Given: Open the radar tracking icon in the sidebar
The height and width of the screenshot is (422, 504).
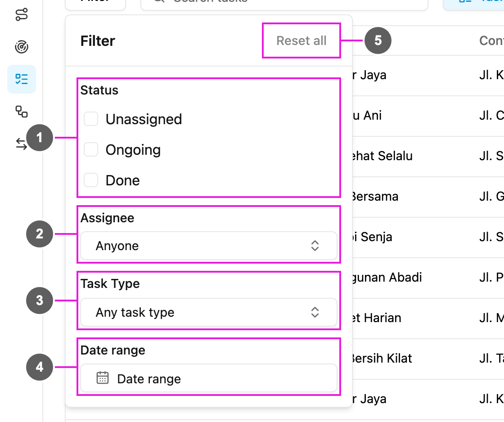Looking at the screenshot, I should (22, 47).
